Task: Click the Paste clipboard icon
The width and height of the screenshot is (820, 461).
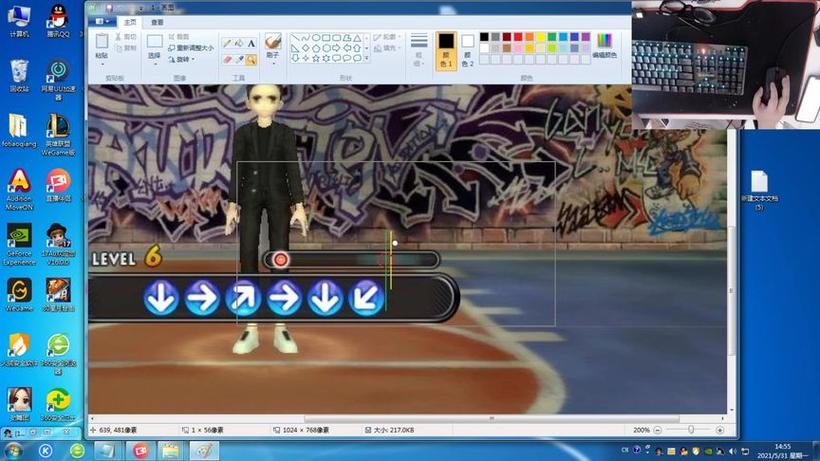Action: click(x=102, y=45)
